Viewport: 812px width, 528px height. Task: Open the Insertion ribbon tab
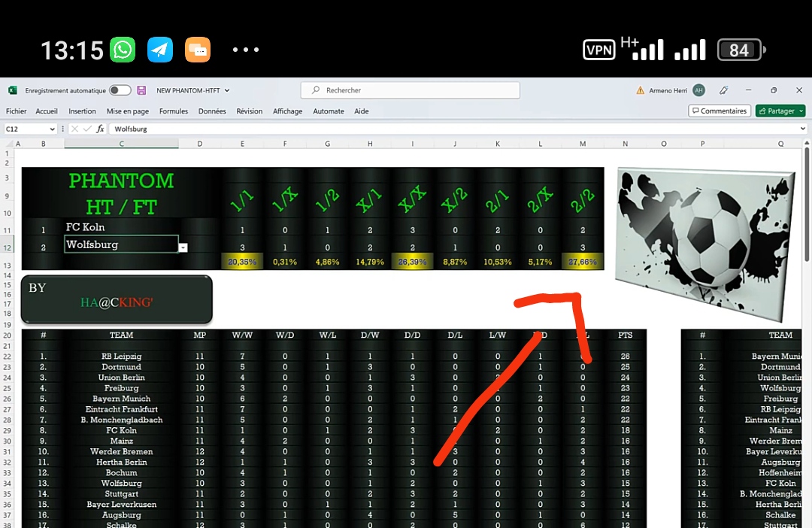click(83, 111)
